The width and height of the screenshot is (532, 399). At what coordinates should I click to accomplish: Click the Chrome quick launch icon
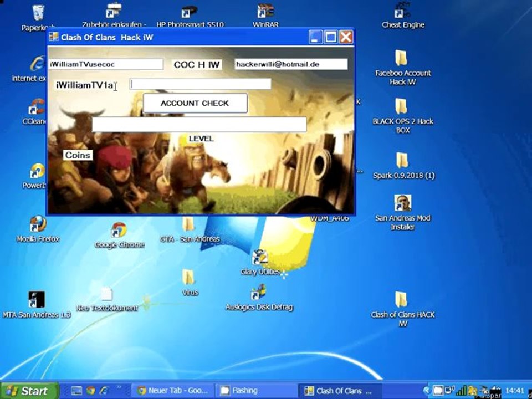pos(90,391)
